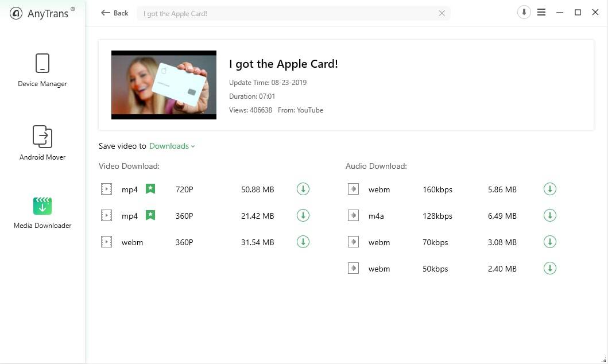Click the AnyTrans logo icon
Viewport: 608px width, 364px height.
(16, 13)
